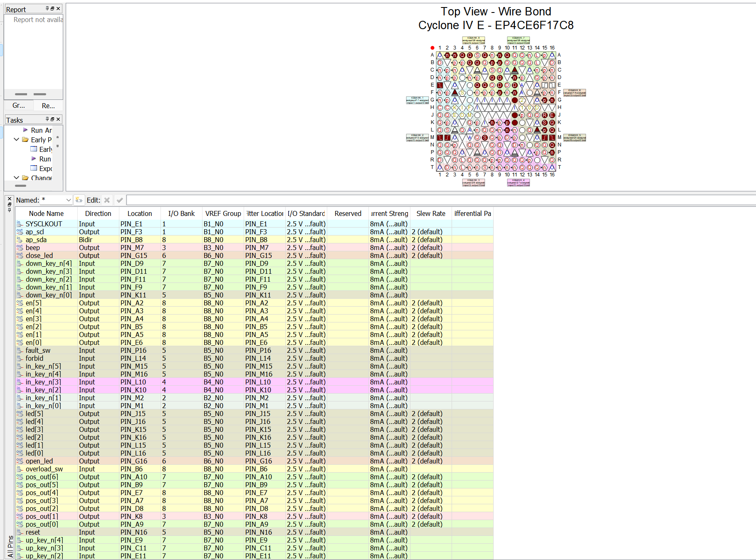756x560 pixels.
Task: Open the Named filter dropdown
Action: [x=69, y=200]
